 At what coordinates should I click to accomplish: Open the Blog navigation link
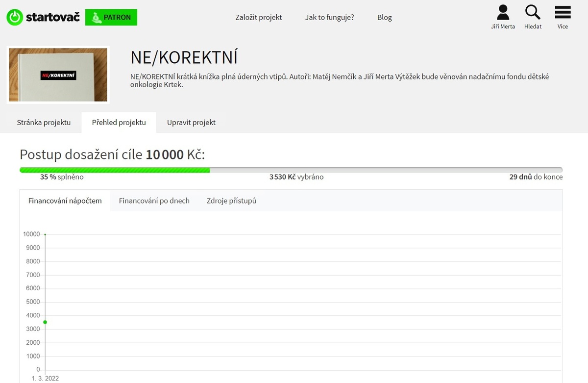(x=385, y=17)
